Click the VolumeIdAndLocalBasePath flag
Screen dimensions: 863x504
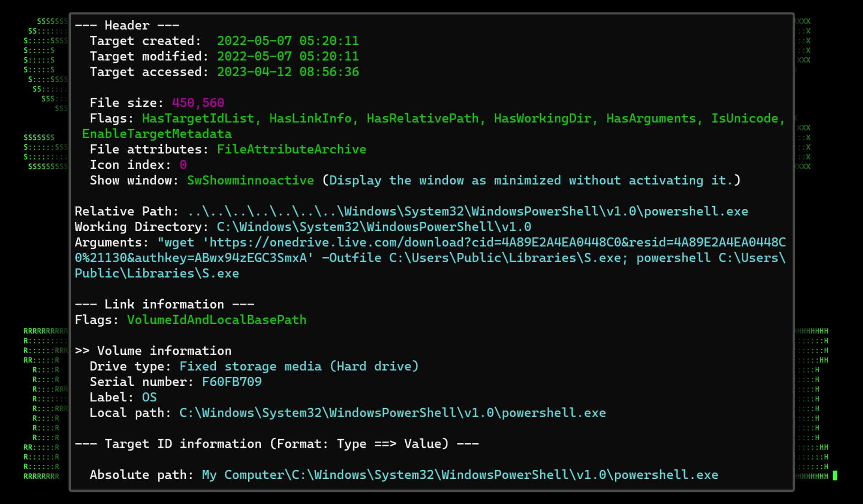point(217,320)
